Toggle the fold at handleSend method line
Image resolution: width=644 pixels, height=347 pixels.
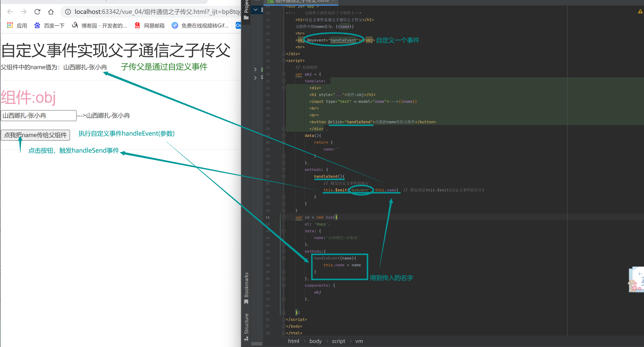point(284,177)
